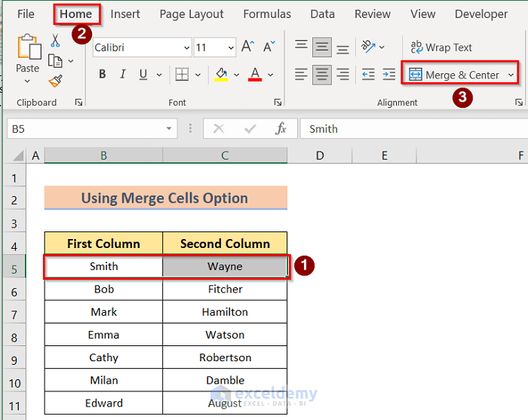Open the font size 11 dropdown
This screenshot has width=528, height=420.
(231, 48)
